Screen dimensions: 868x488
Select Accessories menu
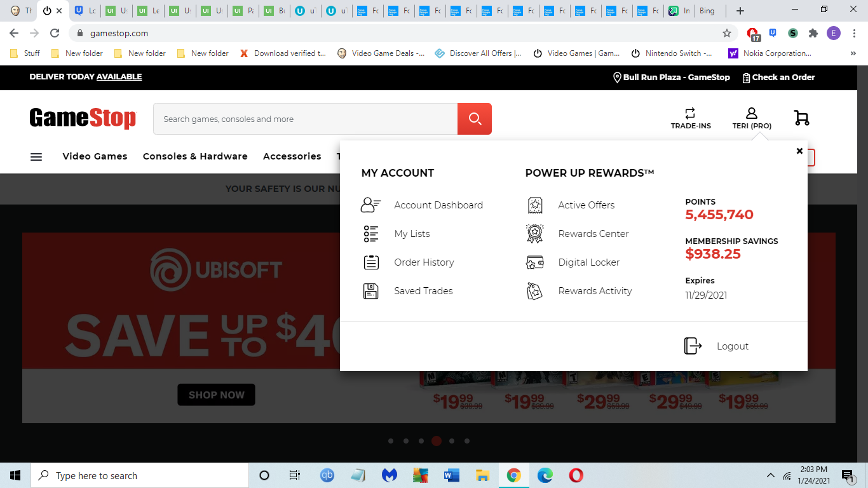[292, 156]
